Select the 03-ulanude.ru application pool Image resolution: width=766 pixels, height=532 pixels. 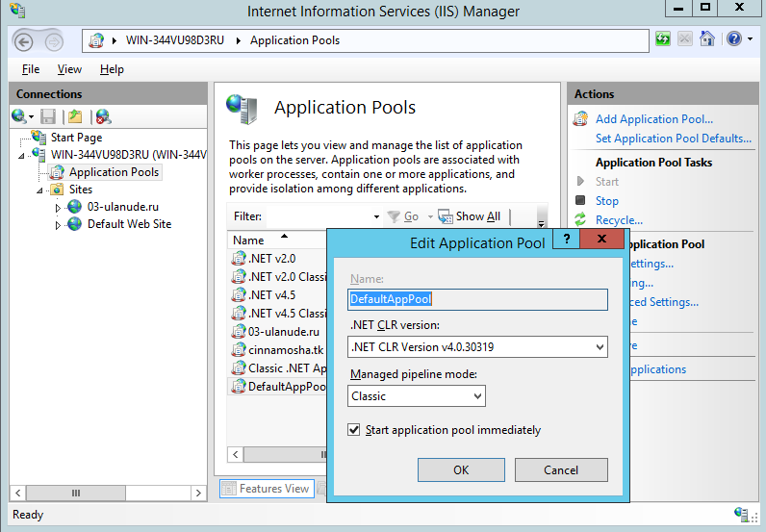coord(277,332)
